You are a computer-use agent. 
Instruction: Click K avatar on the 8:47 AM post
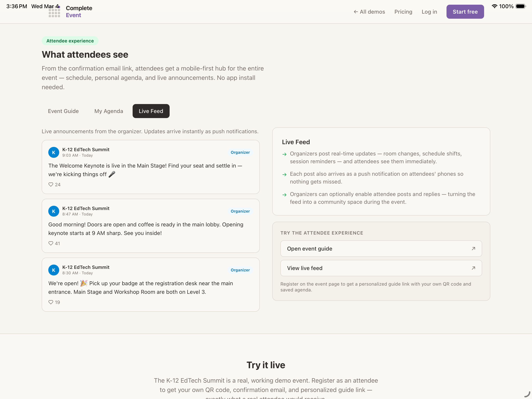[54, 211]
